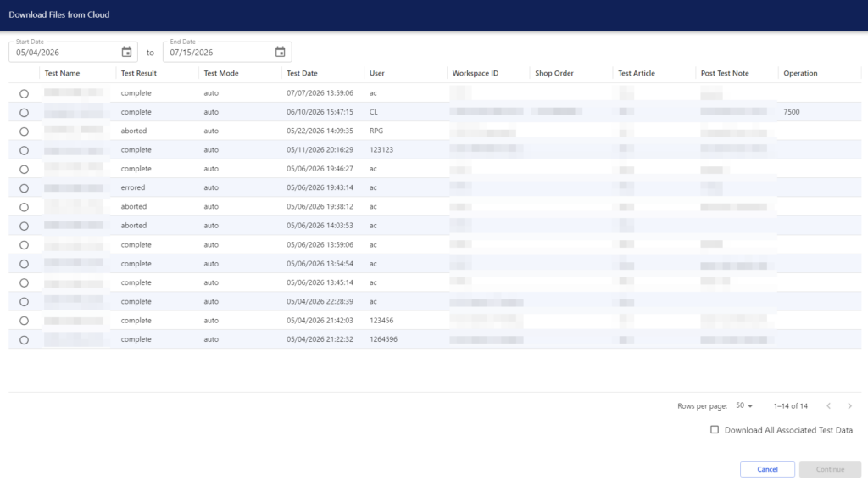The height and width of the screenshot is (481, 868).
Task: Sort by the User column header
Action: click(376, 73)
